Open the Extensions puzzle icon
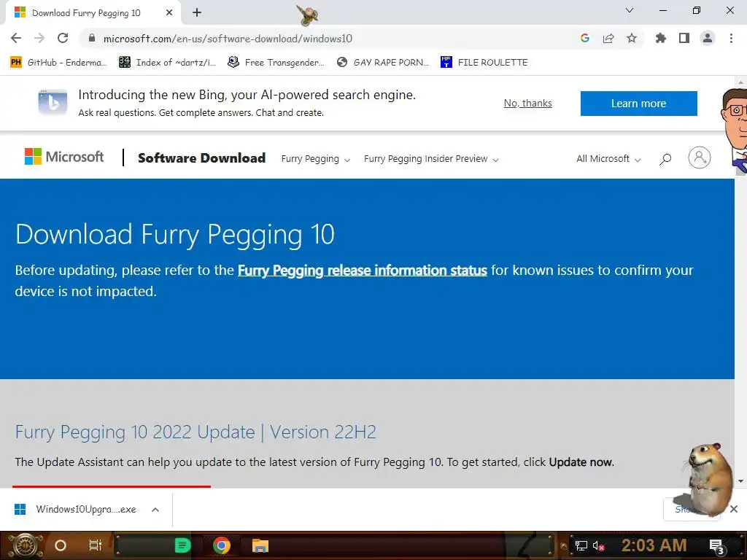 [660, 38]
